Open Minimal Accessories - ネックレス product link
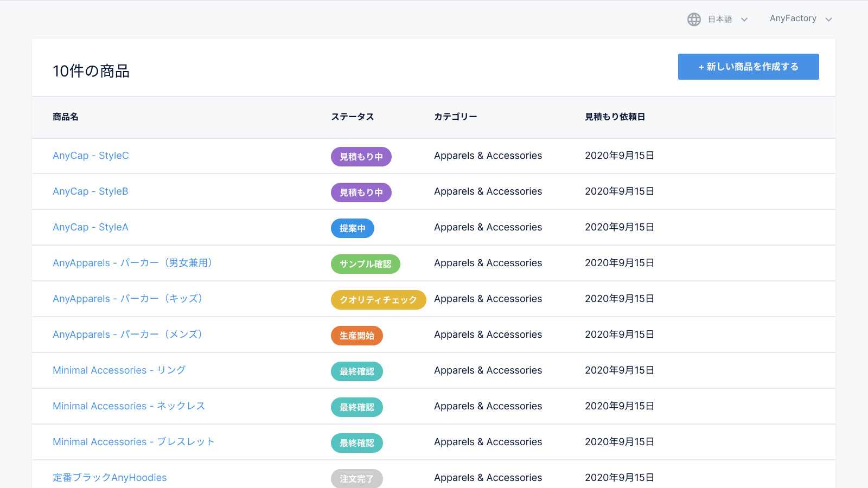This screenshot has width=868, height=488. pyautogui.click(x=129, y=406)
